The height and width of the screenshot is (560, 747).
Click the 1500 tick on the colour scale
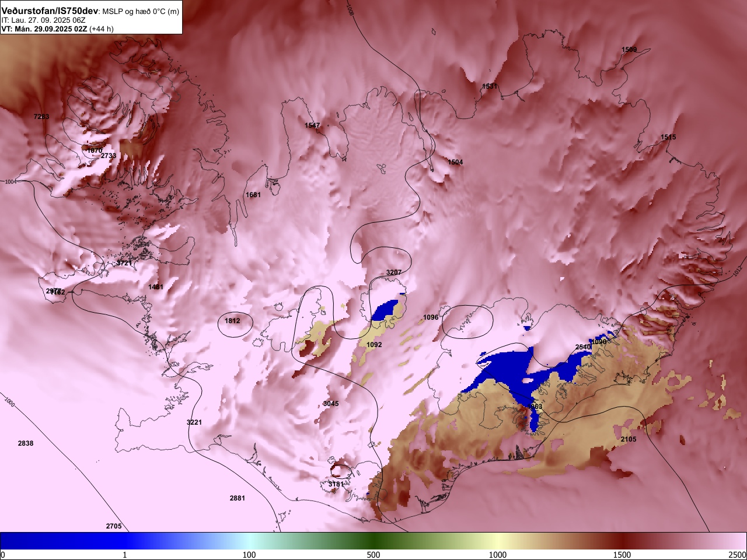pyautogui.click(x=622, y=555)
